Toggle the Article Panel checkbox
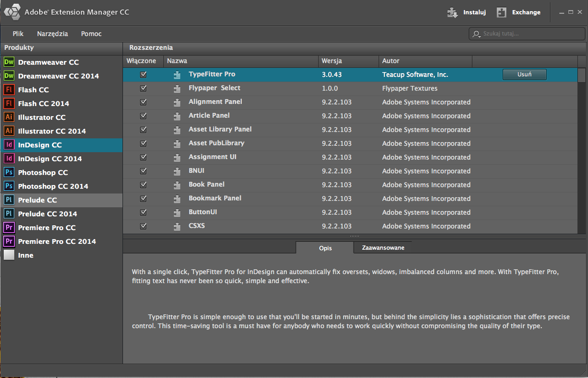The height and width of the screenshot is (378, 588). point(143,116)
